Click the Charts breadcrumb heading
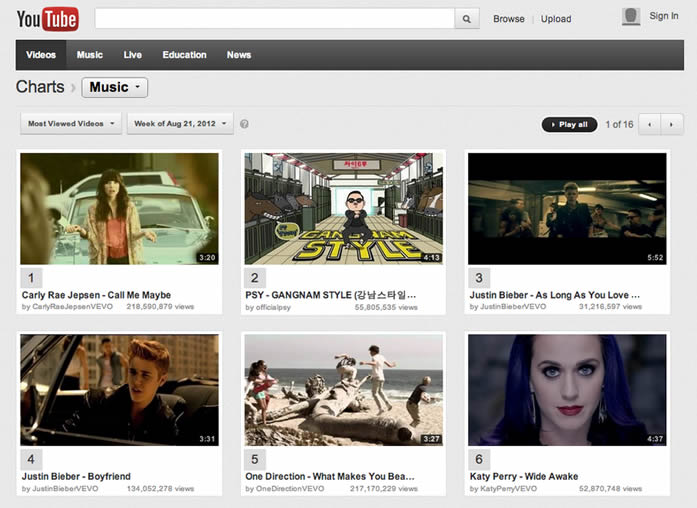This screenshot has width=697, height=508. coord(40,87)
